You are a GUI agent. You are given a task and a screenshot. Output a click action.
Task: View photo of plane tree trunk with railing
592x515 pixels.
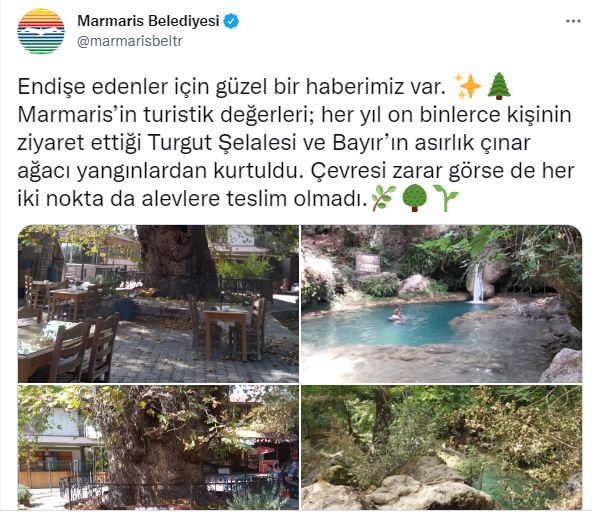(158, 447)
